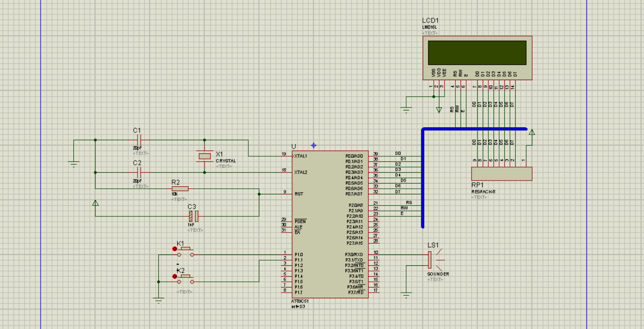Image resolution: width=644 pixels, height=329 pixels.
Task: Click the blue origin marker above the chip
Action: coord(314,145)
